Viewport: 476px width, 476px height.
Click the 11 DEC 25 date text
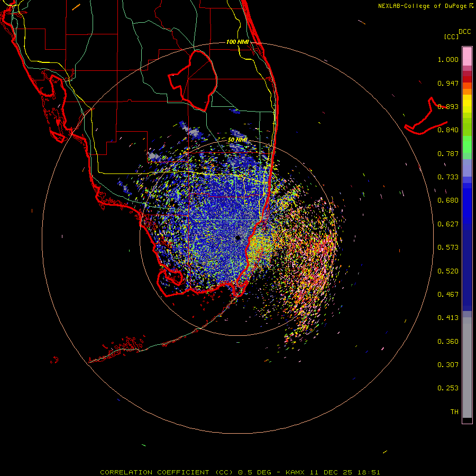coord(331,472)
